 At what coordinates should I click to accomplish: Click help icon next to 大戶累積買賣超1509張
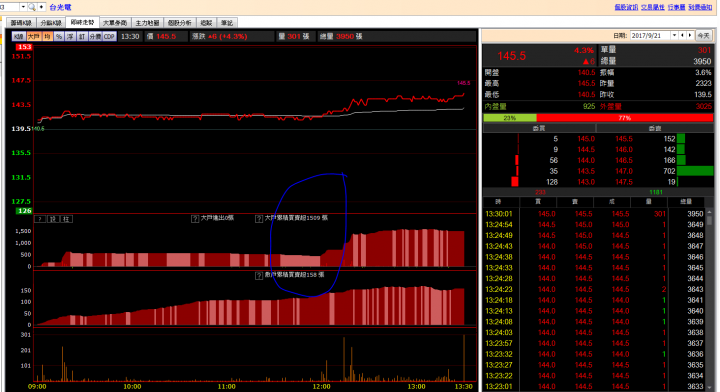[259, 218]
